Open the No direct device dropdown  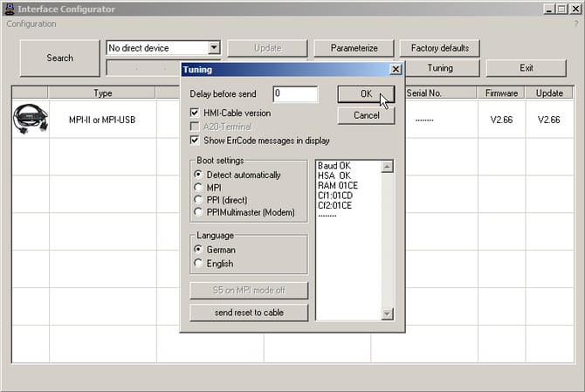(x=214, y=48)
